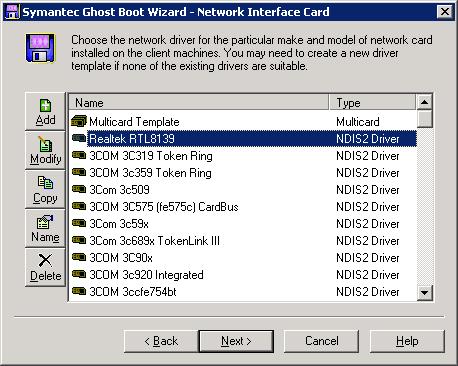
Task: Click the vertical scrollbar thumb
Action: (424, 118)
